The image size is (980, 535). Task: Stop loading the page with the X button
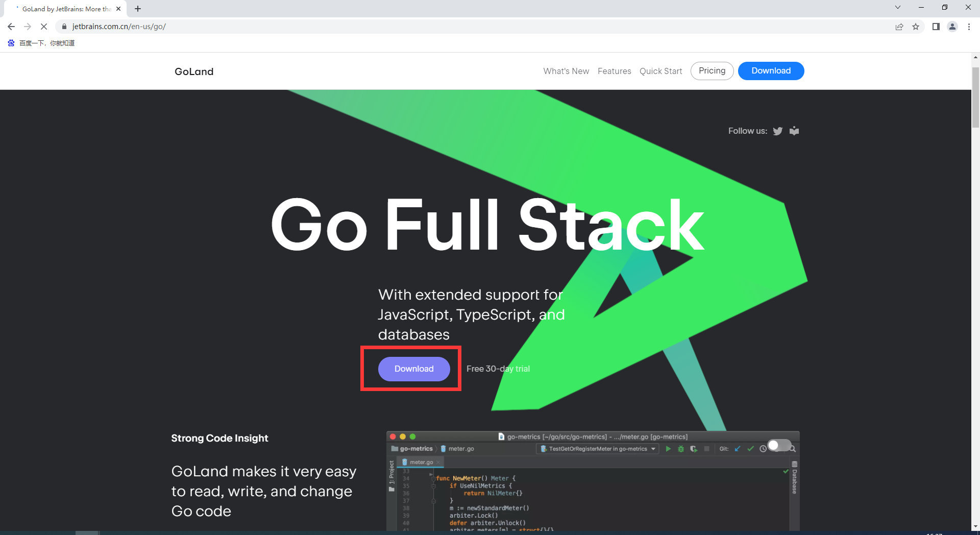coord(44,27)
